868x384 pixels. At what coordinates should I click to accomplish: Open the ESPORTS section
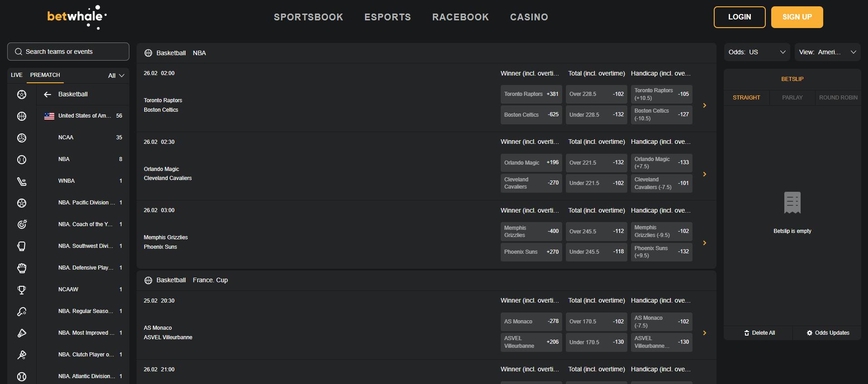pyautogui.click(x=388, y=17)
